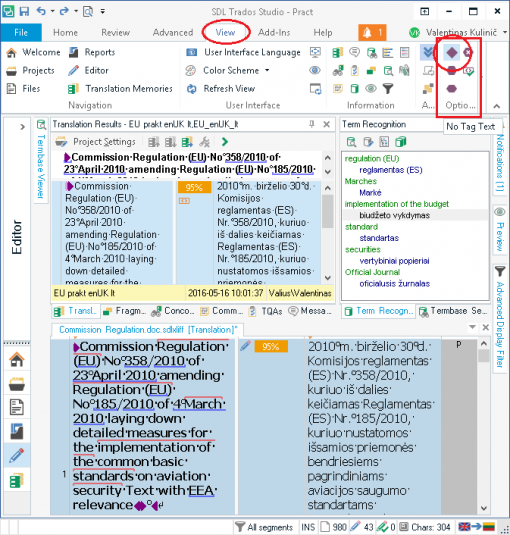Open the TQAs clipboard checklist ribbon icon
Screen dimensions: 510x535
355,71
